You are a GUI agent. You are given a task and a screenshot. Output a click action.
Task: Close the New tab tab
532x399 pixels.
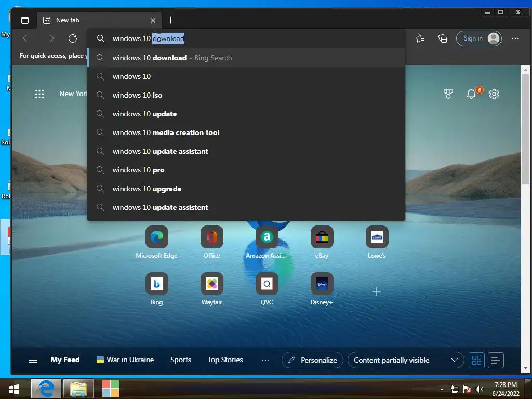point(153,20)
